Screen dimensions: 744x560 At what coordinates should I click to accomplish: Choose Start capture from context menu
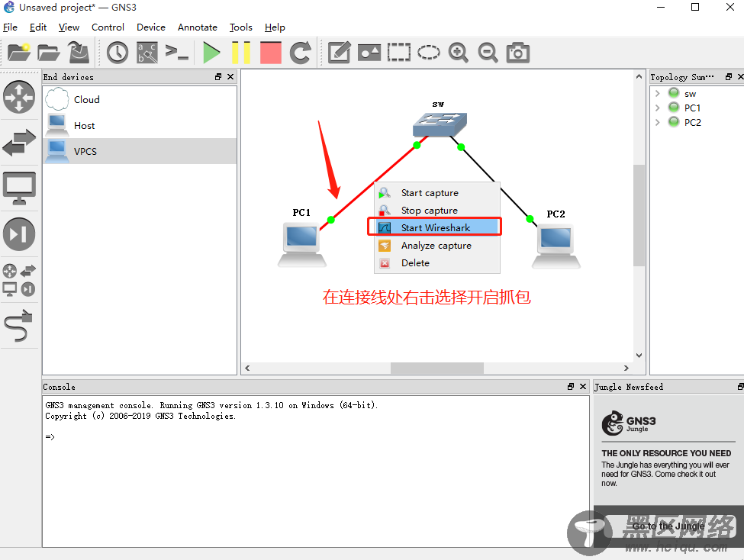point(437,193)
